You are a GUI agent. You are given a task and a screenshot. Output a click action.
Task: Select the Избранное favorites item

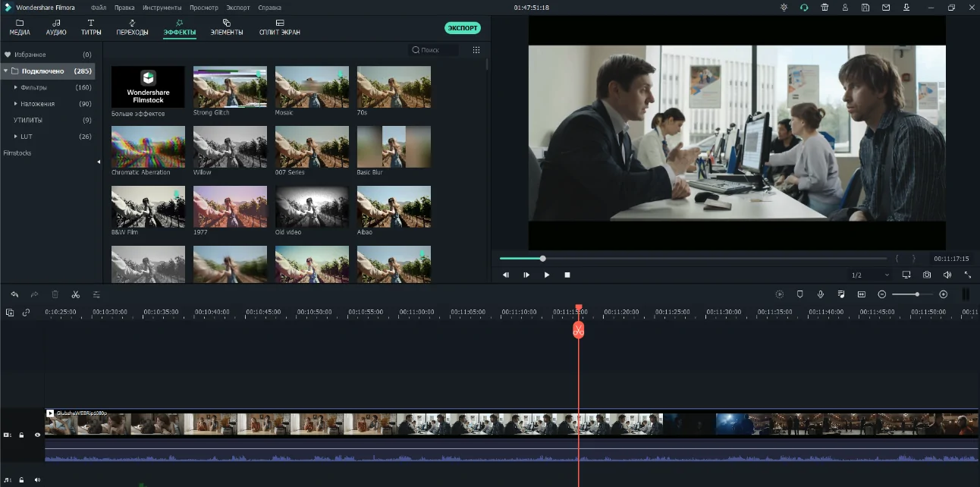point(47,55)
